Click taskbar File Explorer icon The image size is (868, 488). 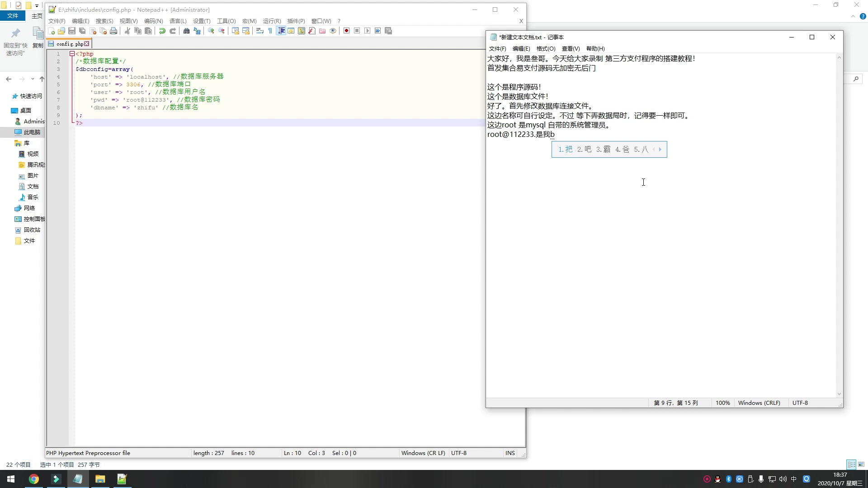pos(100,479)
